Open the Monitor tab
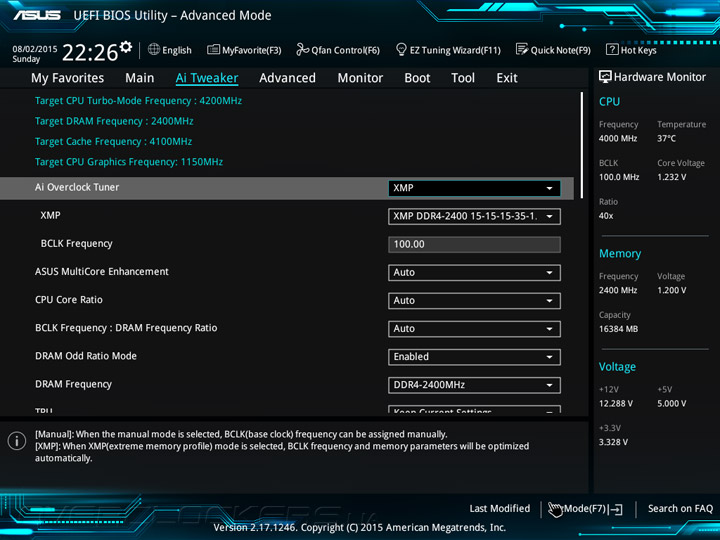720x540 pixels. pyautogui.click(x=360, y=78)
